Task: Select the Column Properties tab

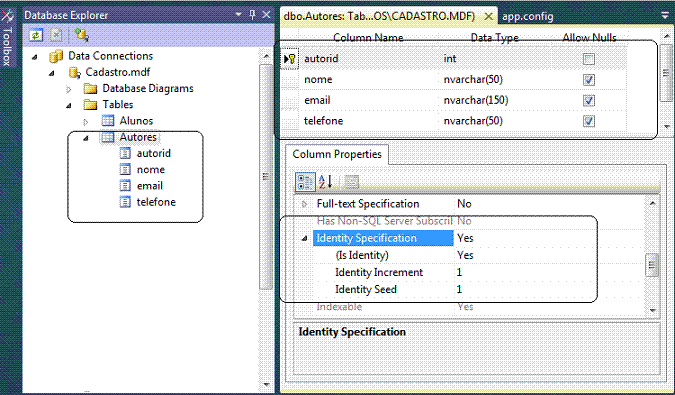Action: pyautogui.click(x=337, y=154)
